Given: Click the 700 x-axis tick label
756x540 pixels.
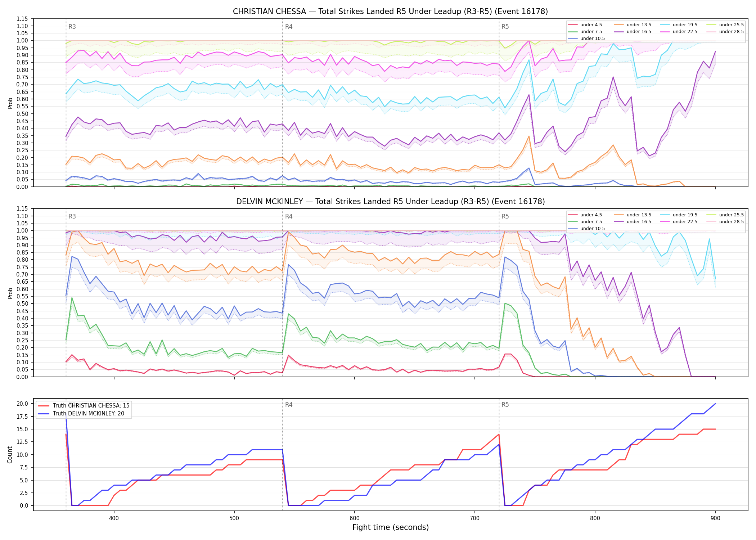Looking at the screenshot, I should (x=475, y=518).
